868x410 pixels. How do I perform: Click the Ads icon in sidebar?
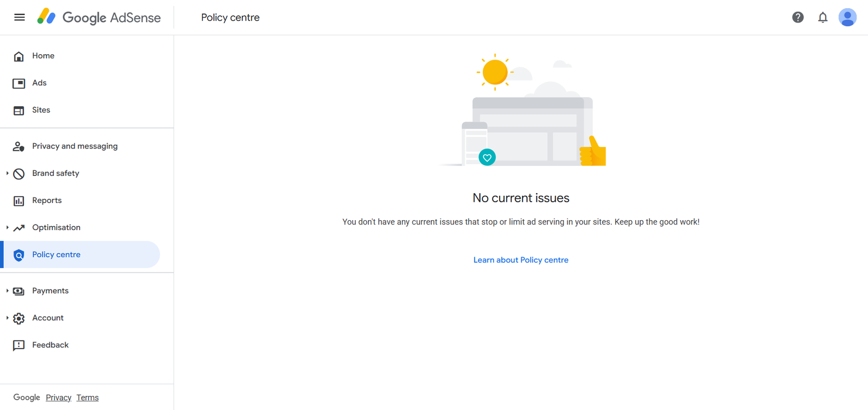pyautogui.click(x=19, y=84)
